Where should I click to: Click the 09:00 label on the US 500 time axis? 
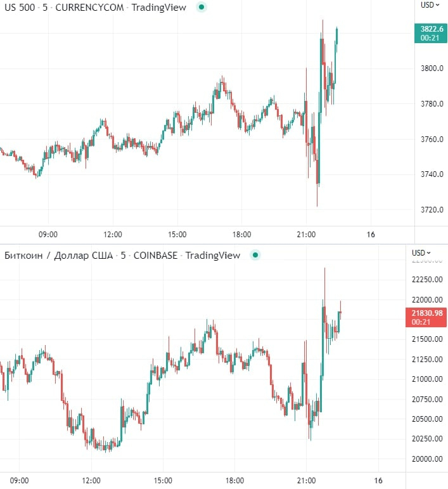tap(48, 235)
